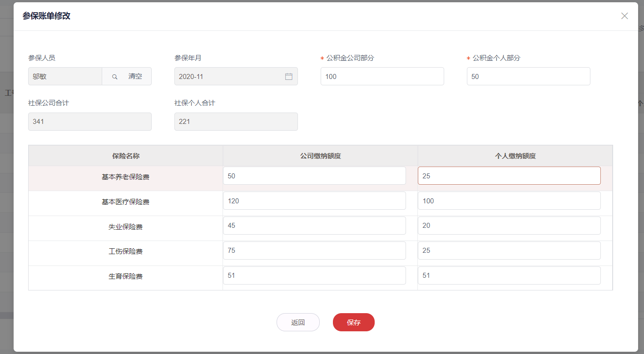Click 工伤保险费 personal amount field

click(x=509, y=251)
